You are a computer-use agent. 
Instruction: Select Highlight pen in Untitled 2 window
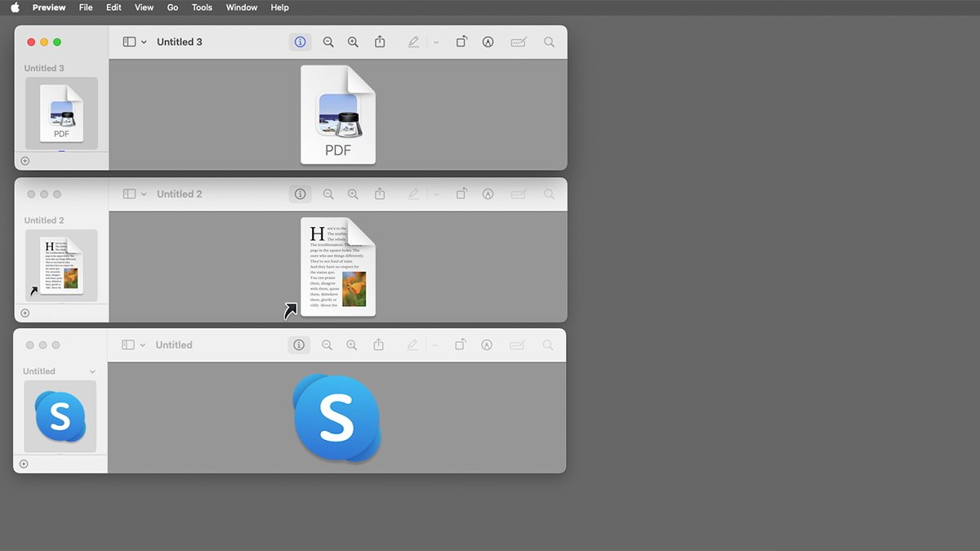tap(413, 193)
